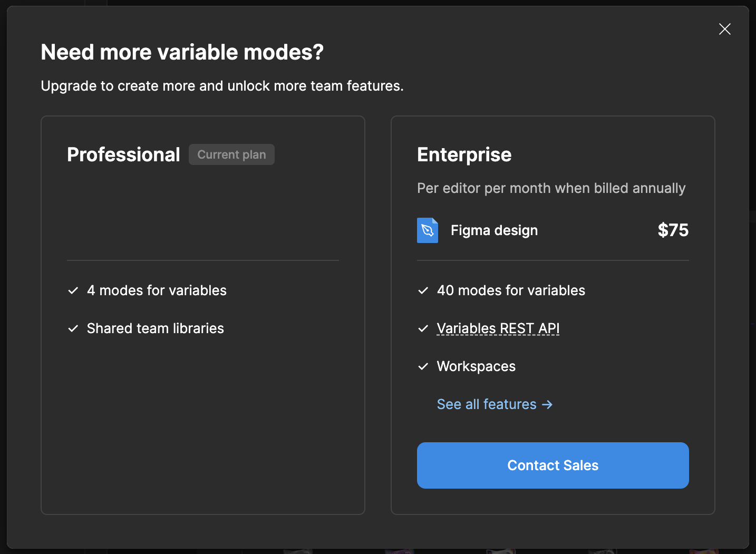Click the arrow after "See all features"
The height and width of the screenshot is (554, 756).
point(547,404)
